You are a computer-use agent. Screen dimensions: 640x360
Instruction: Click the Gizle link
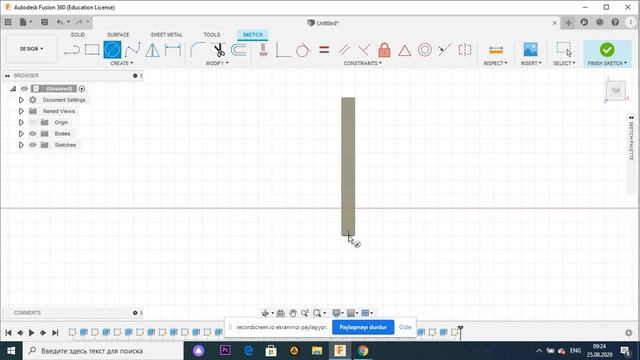coord(405,327)
